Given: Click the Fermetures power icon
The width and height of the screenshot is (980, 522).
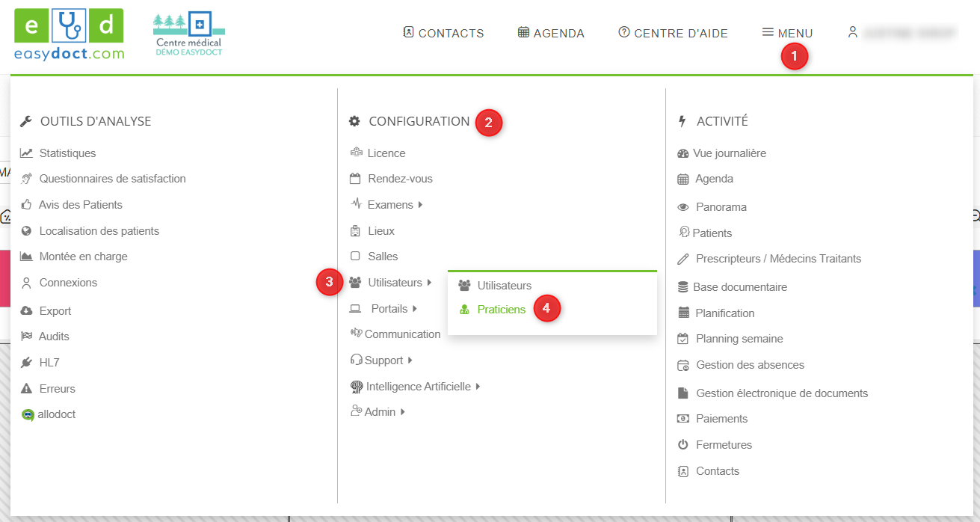Looking at the screenshot, I should pyautogui.click(x=682, y=445).
